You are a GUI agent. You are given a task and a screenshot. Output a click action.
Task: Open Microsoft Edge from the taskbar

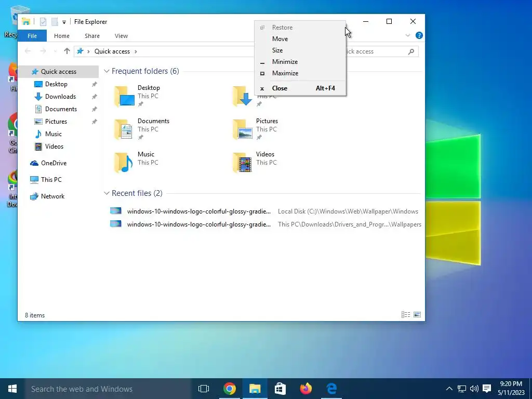(x=331, y=389)
